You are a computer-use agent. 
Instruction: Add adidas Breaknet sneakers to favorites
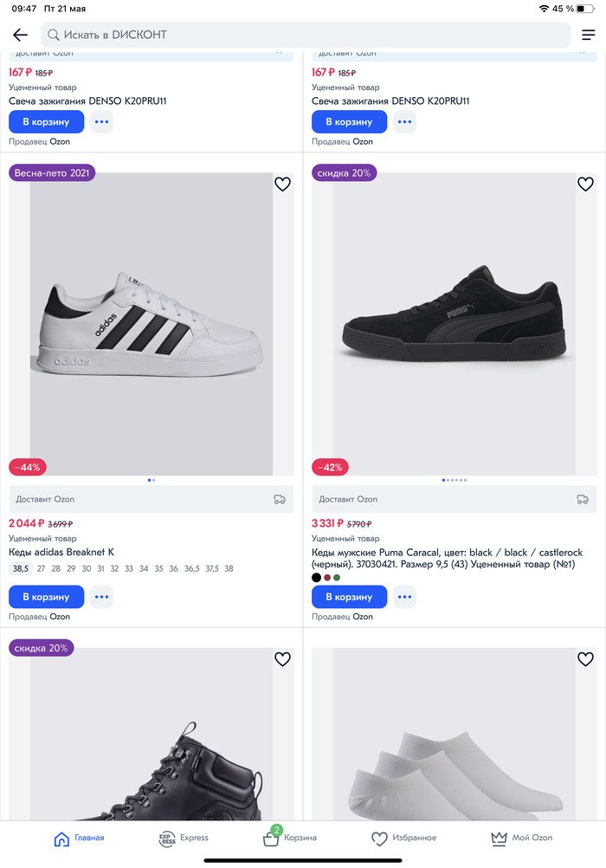point(282,184)
